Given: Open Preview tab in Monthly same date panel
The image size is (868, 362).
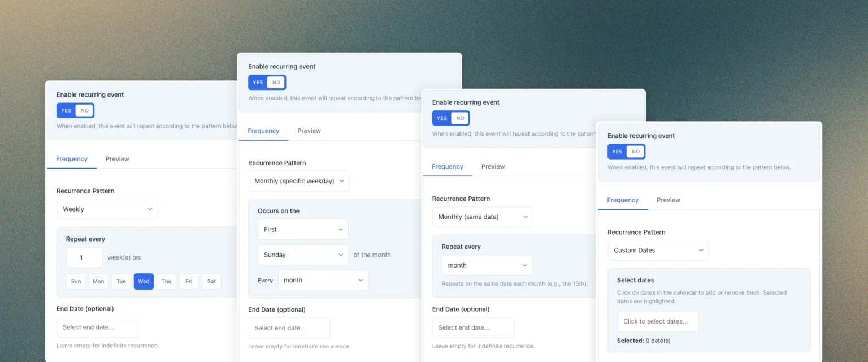Looking at the screenshot, I should [x=493, y=167].
